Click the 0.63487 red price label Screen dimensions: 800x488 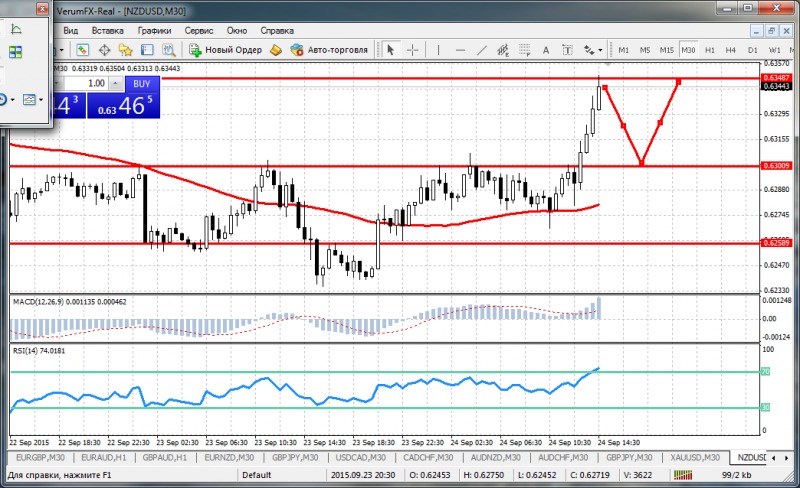[x=776, y=78]
